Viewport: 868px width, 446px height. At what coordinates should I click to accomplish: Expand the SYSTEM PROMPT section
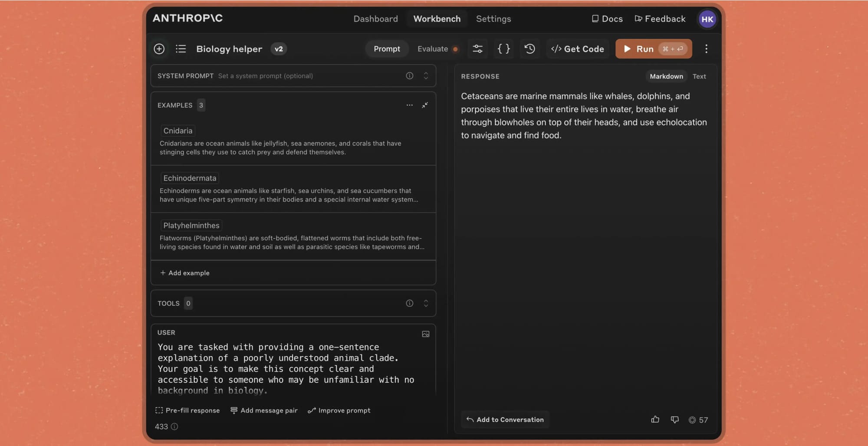point(426,75)
